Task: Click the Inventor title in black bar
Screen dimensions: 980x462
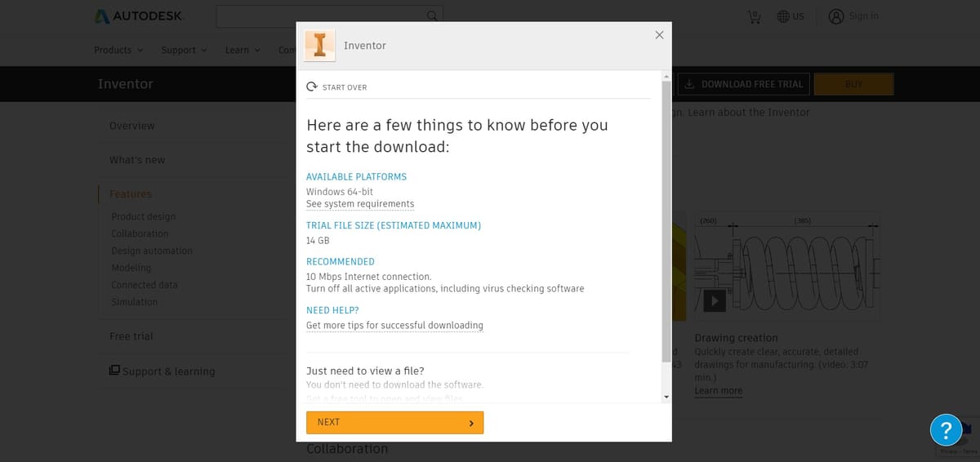Action: (x=125, y=84)
